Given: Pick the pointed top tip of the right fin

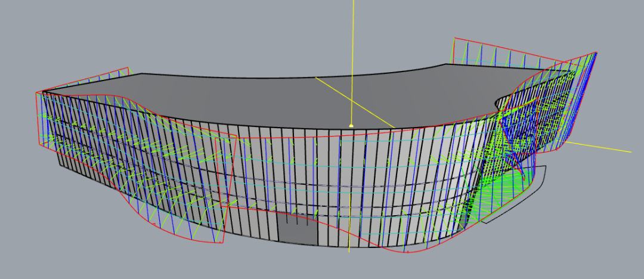Looking at the screenshot, I should 596,53.
